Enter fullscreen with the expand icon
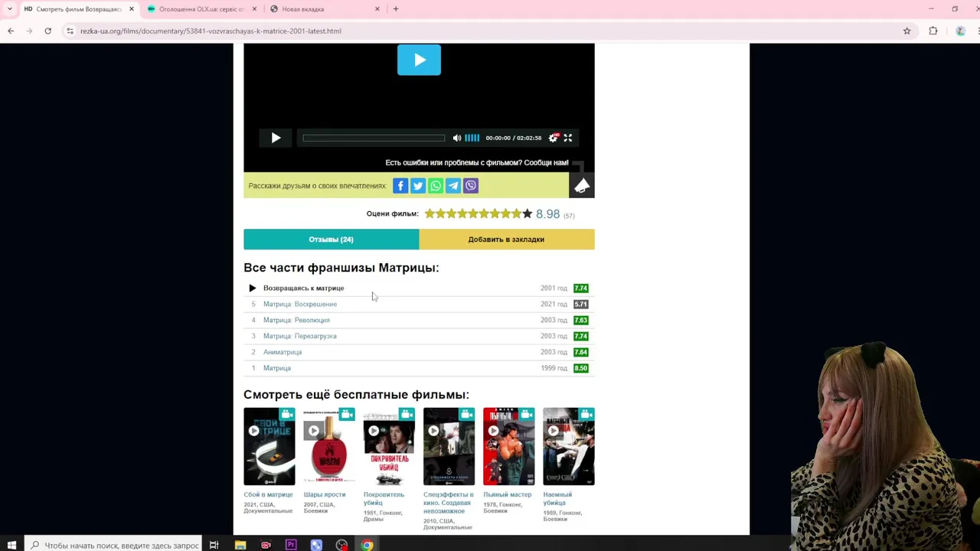Image resolution: width=980 pixels, height=551 pixels. (568, 138)
